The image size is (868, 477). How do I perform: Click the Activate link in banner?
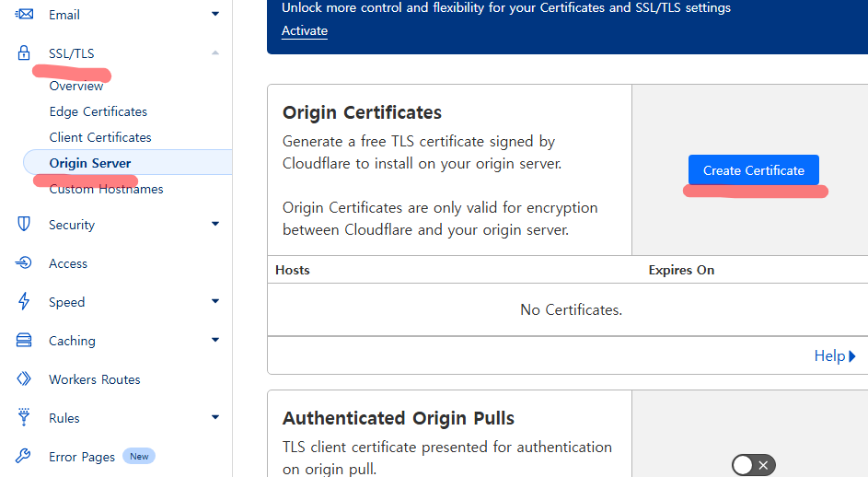pos(305,31)
